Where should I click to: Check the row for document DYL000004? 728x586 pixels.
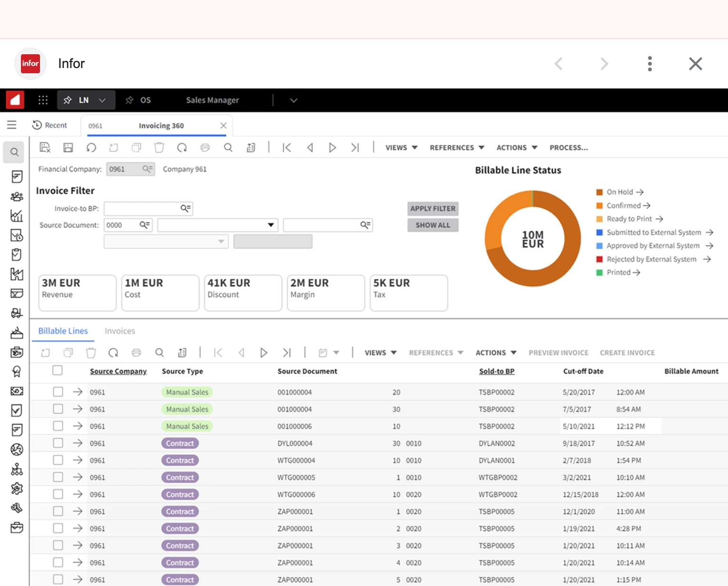(58, 443)
